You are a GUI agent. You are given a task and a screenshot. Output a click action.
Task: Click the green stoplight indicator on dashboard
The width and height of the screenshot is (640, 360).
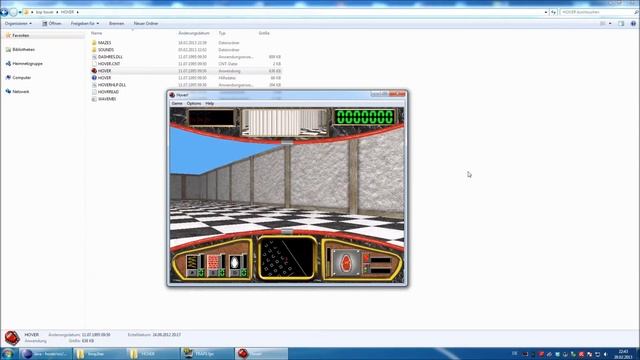tap(366, 268)
